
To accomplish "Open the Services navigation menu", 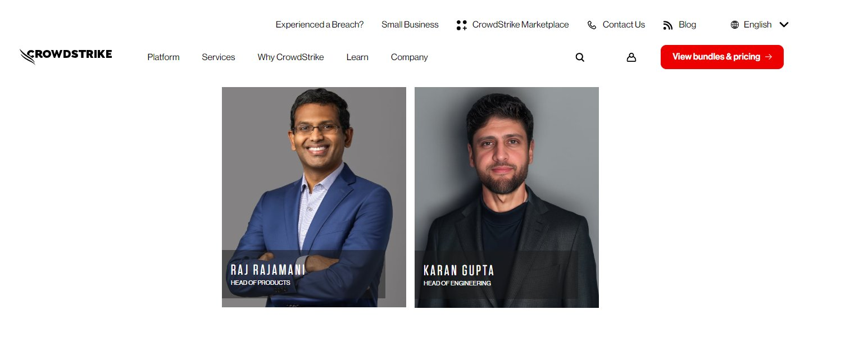I will [x=219, y=57].
